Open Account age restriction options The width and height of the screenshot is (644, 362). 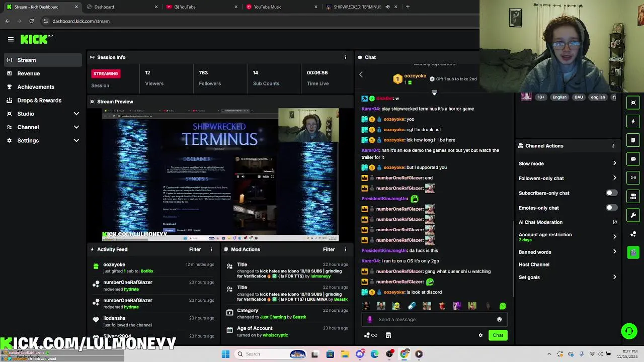pos(614,237)
